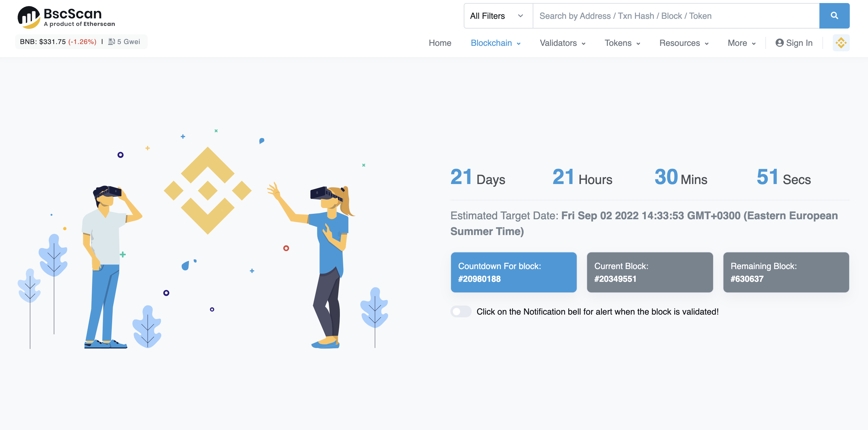Click the BNB price $331.75 link

(52, 42)
